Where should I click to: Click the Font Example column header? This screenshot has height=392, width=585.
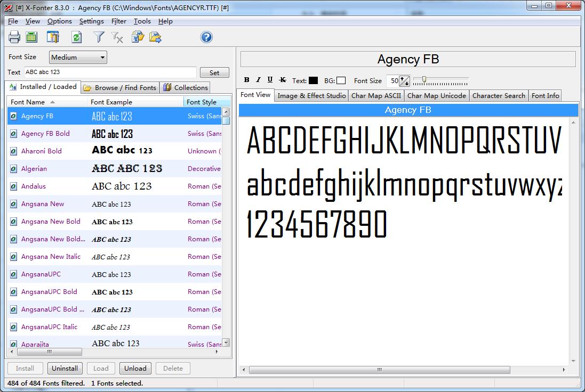(135, 102)
